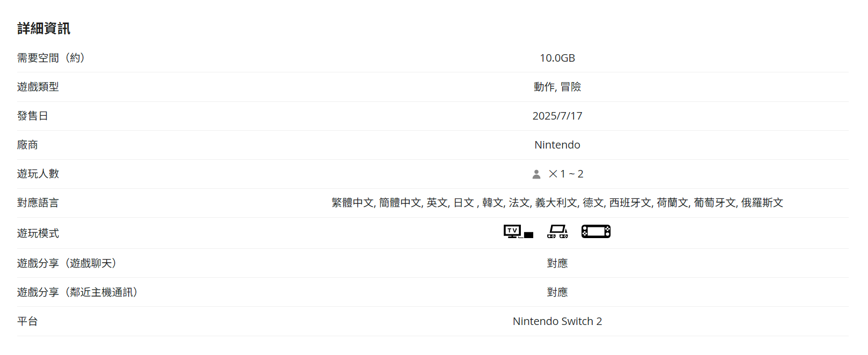Click 對應 beside 遊戲分享（遊戲聊天）
This screenshot has height=355, width=868.
click(x=557, y=263)
